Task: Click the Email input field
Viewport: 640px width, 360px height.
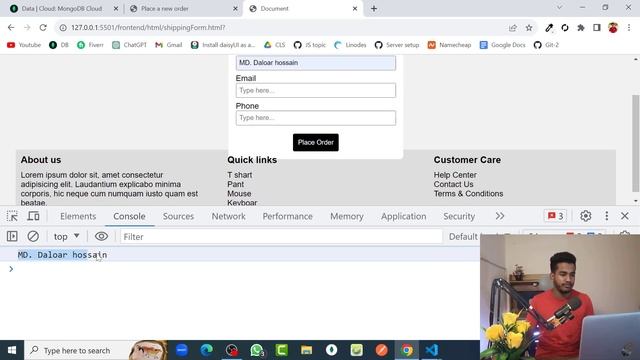Action: point(316,90)
